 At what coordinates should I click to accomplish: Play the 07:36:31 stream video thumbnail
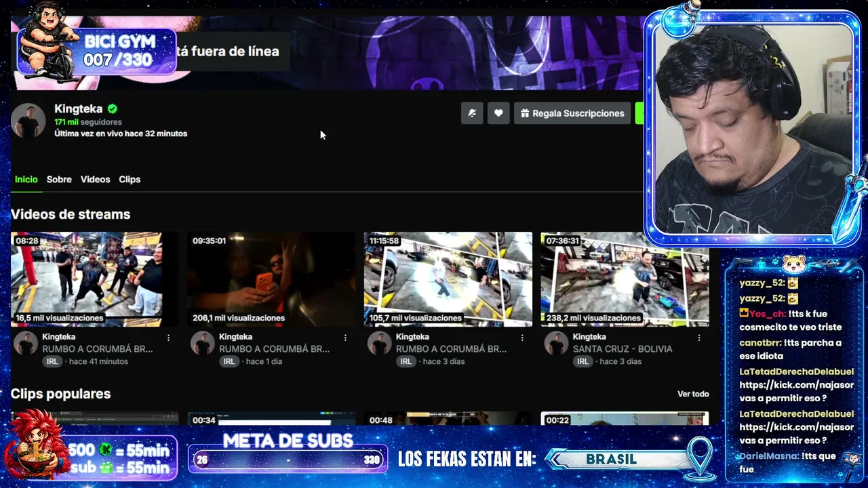click(x=625, y=279)
